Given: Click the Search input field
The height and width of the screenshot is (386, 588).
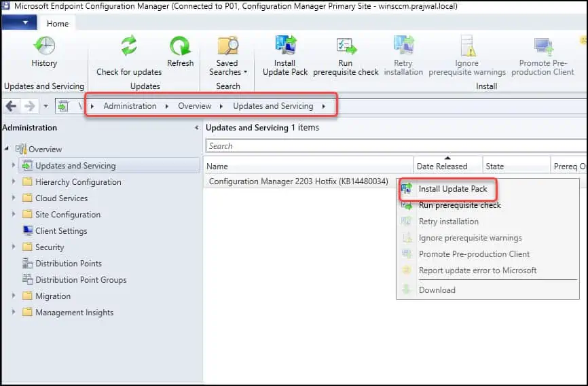Looking at the screenshot, I should [396, 145].
